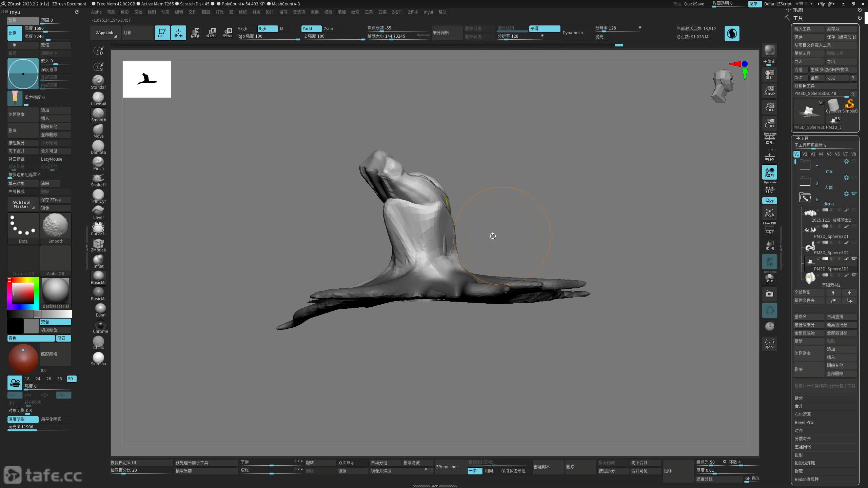Select the Cylinder tool thumbnail

(833, 106)
